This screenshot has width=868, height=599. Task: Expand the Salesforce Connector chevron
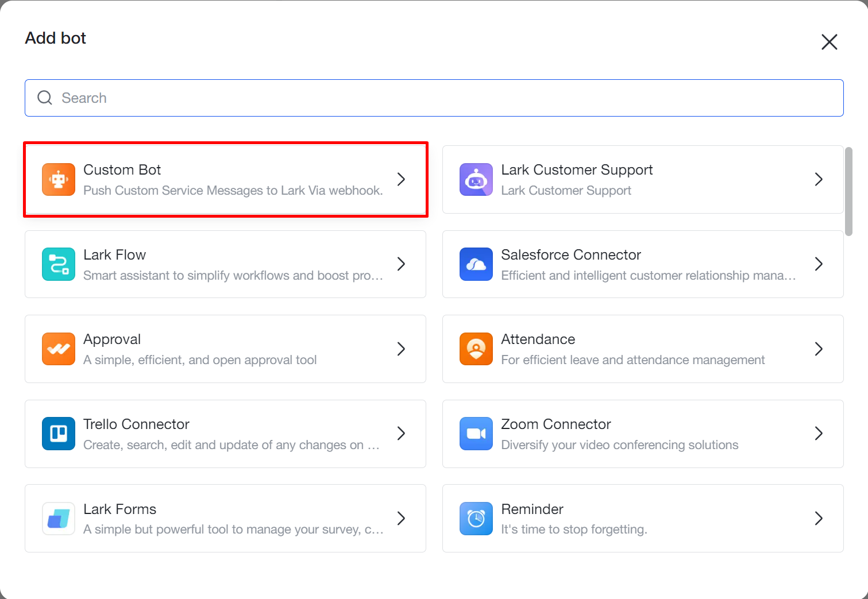click(819, 264)
